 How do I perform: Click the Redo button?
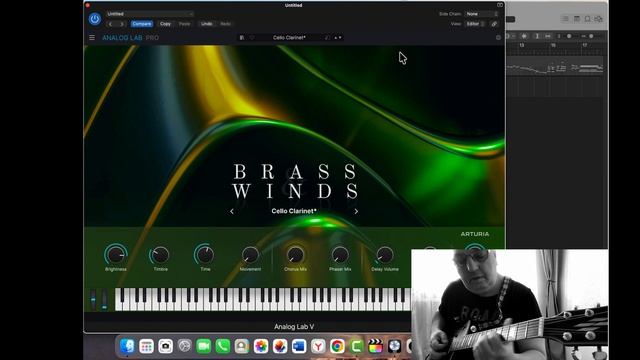point(225,24)
